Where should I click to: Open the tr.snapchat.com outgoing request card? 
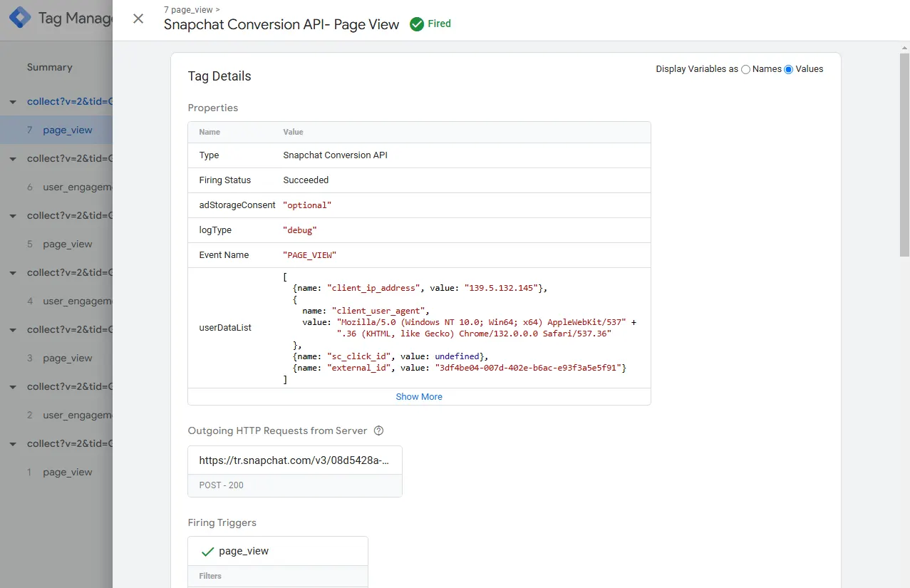pyautogui.click(x=295, y=471)
